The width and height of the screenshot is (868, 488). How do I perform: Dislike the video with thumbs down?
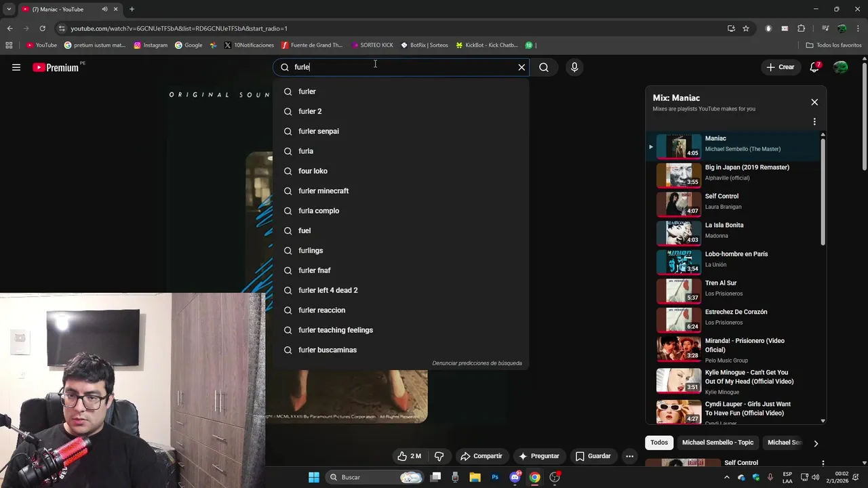439,456
